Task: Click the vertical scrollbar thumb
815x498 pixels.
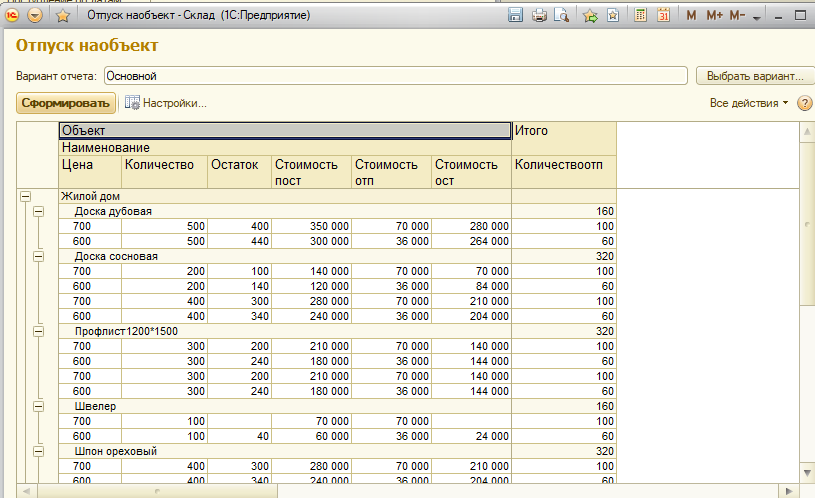Action: [807, 224]
